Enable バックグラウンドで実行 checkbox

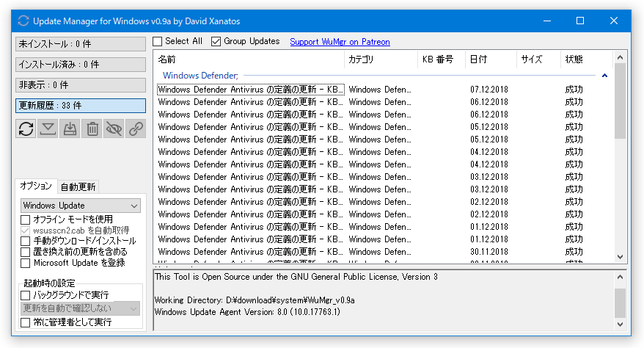coord(26,295)
